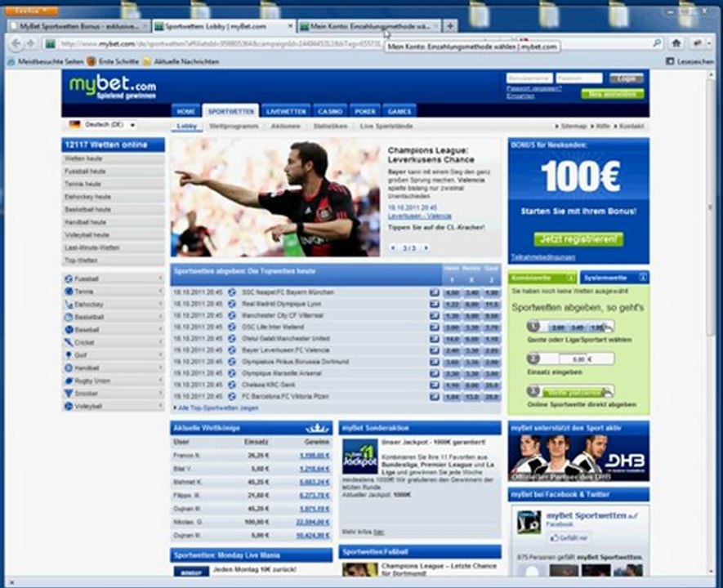The image size is (723, 588).
Task: Open the LIVEWETTEN navigation tab
Action: click(x=286, y=111)
